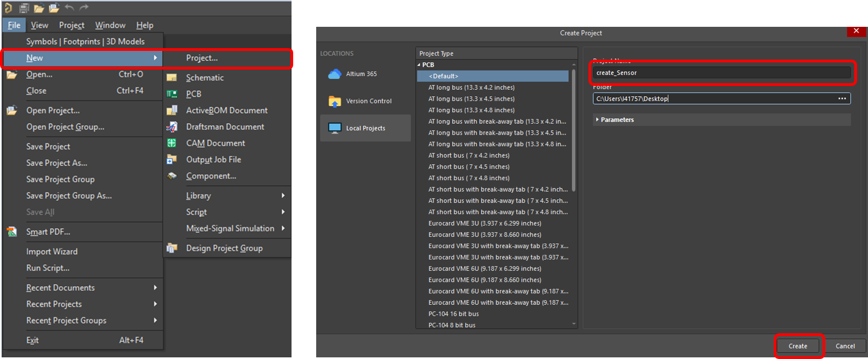
Task: Choose the Local Projects monitor icon
Action: coord(334,128)
